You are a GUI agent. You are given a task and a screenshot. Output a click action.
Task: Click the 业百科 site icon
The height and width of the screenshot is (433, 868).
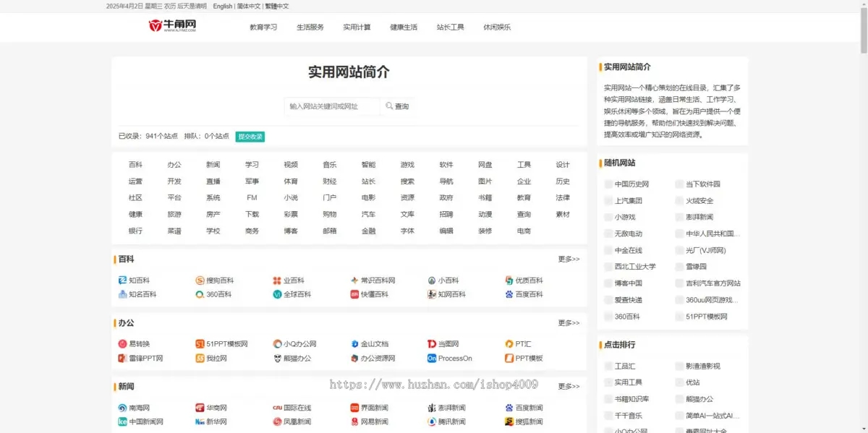click(x=277, y=280)
